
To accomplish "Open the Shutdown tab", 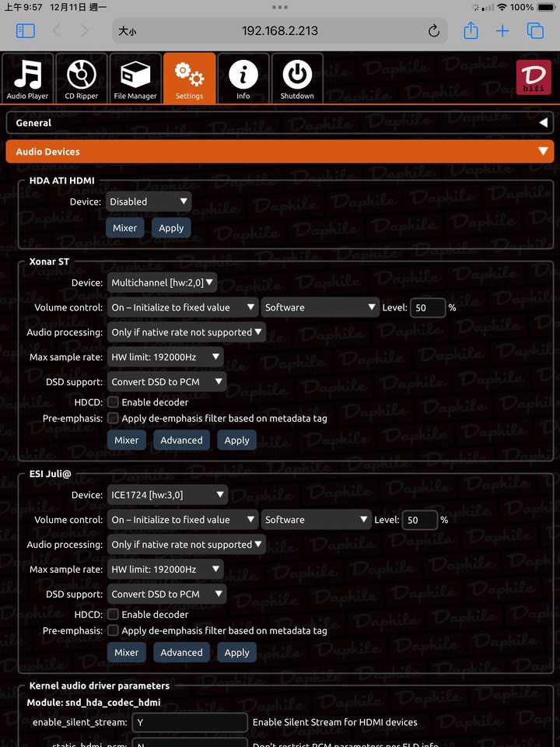I will point(297,78).
